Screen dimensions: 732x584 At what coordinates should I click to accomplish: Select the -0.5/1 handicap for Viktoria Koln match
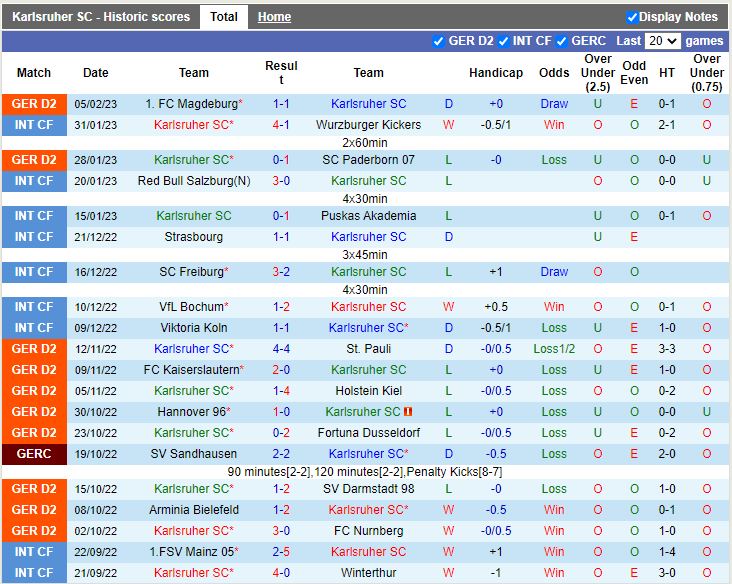click(496, 328)
